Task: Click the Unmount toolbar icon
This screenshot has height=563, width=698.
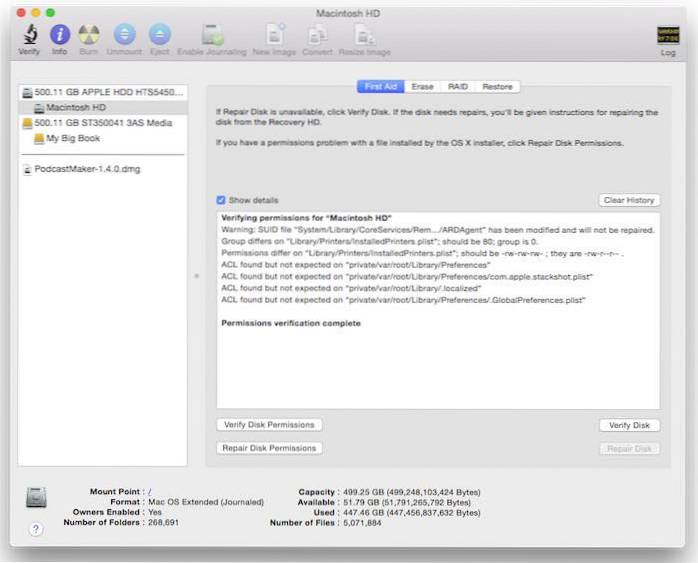Action: tap(124, 37)
